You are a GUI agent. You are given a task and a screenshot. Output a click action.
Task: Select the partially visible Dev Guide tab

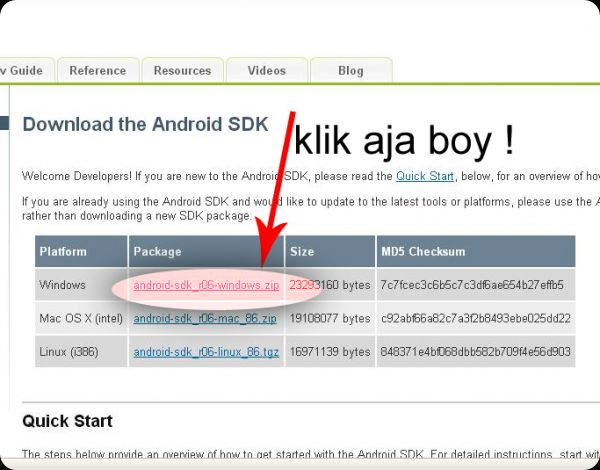(24, 71)
